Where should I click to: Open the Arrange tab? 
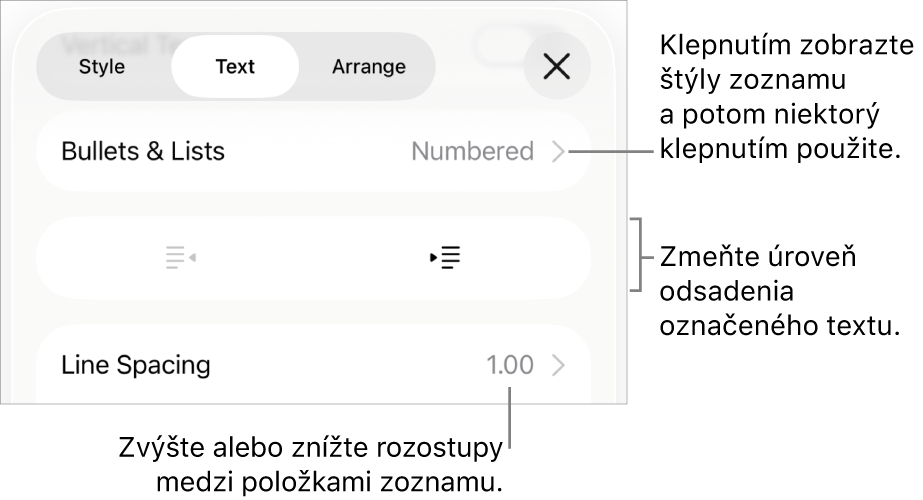tap(369, 67)
